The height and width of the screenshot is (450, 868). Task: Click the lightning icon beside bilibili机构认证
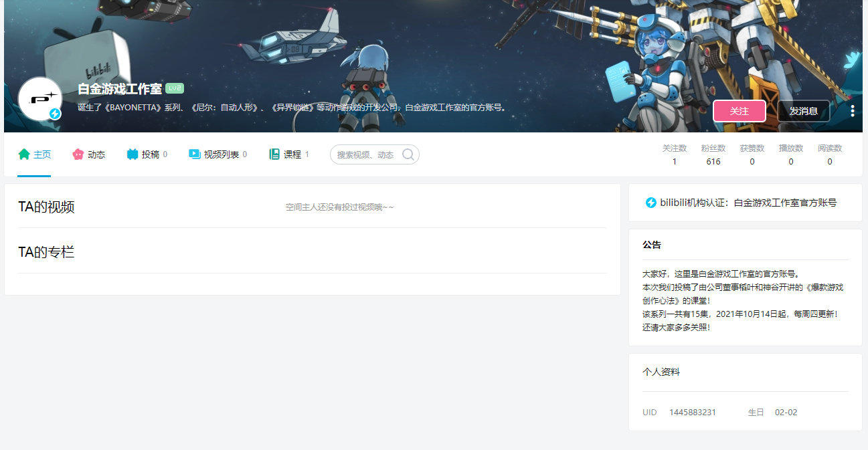click(650, 203)
